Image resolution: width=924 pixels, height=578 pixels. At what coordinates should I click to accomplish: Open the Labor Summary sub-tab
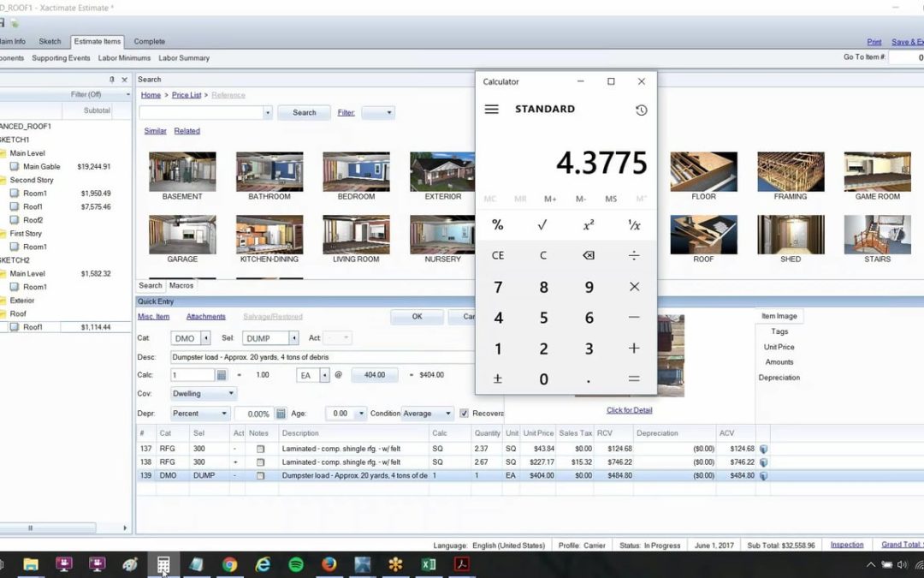184,58
